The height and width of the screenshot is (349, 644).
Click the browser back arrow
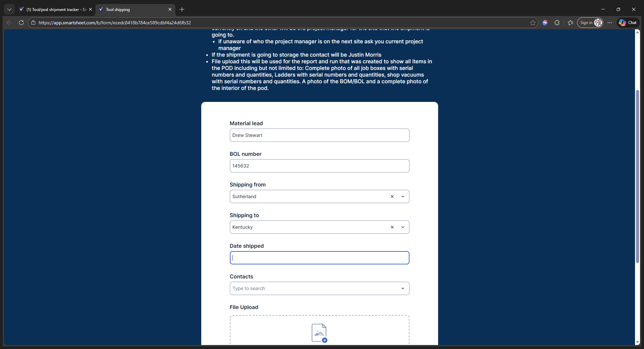[9, 23]
